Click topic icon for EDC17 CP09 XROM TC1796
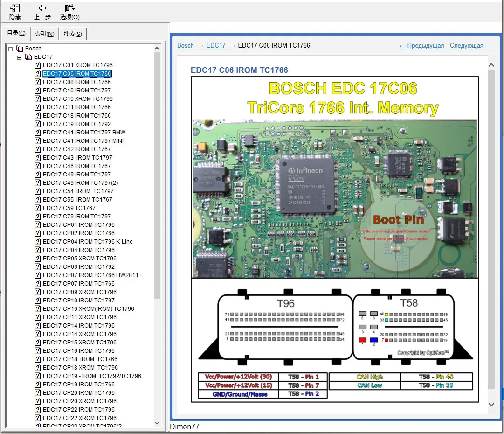 pos(38,292)
